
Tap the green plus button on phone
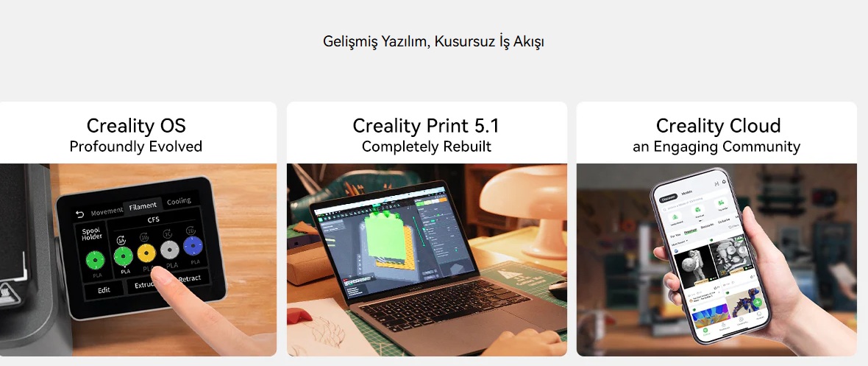757,303
